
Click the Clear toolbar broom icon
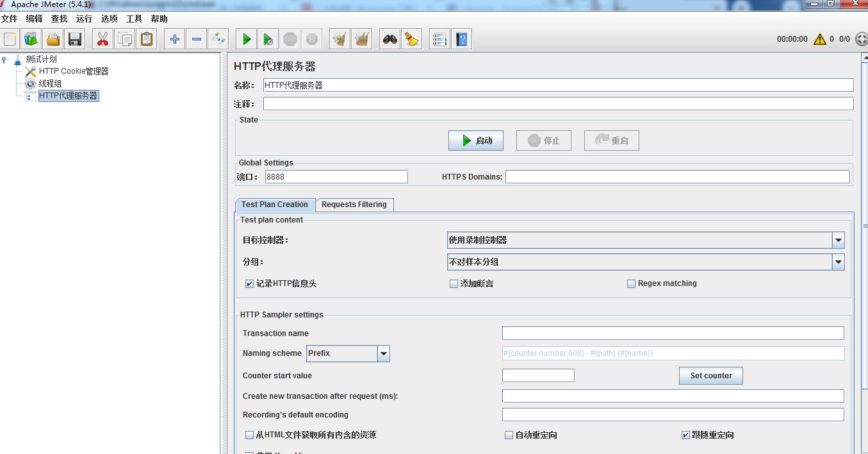coord(340,39)
